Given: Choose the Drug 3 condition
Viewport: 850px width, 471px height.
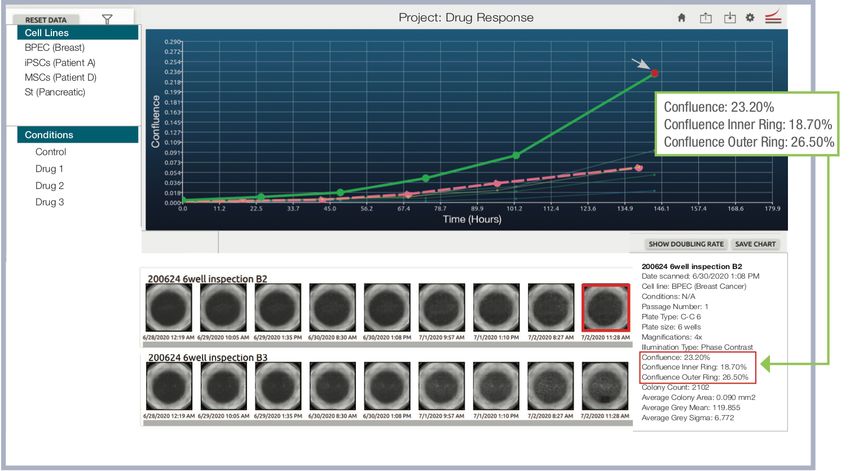Looking at the screenshot, I should pyautogui.click(x=49, y=202).
